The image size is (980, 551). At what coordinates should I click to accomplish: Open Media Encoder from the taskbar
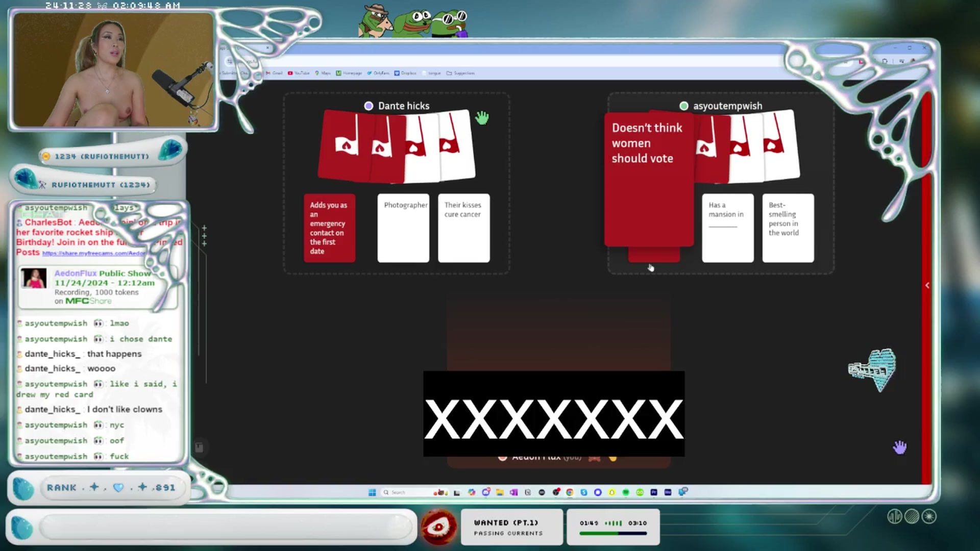coord(668,492)
